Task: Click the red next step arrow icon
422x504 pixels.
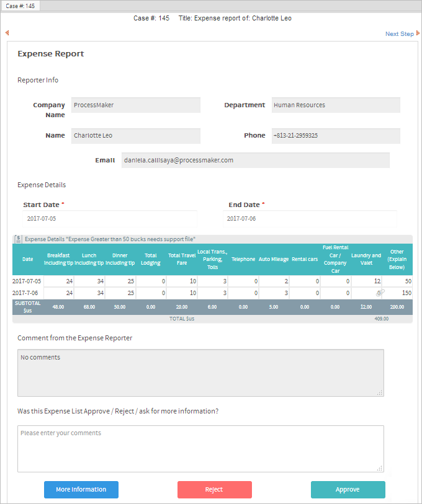Action: 418,33
